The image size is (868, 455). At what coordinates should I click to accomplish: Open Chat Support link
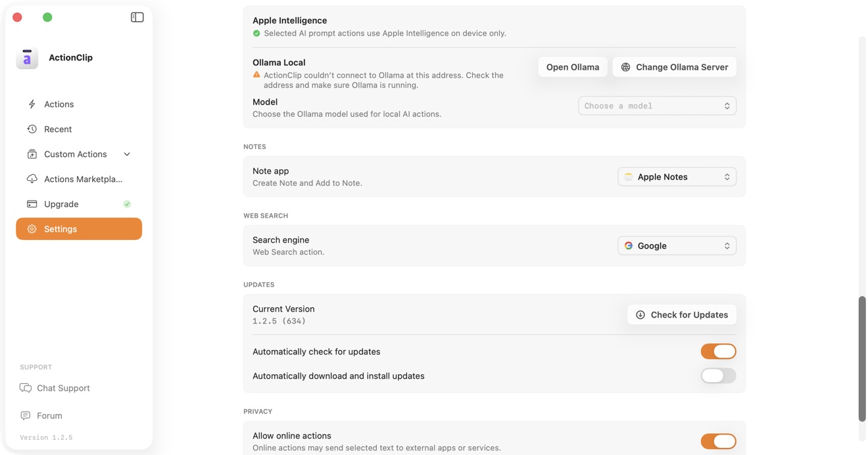pos(55,388)
